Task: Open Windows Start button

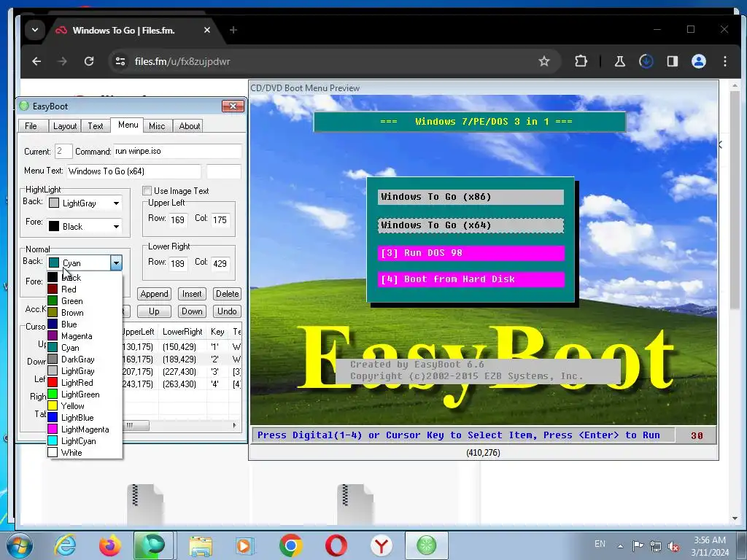Action: (x=19, y=545)
